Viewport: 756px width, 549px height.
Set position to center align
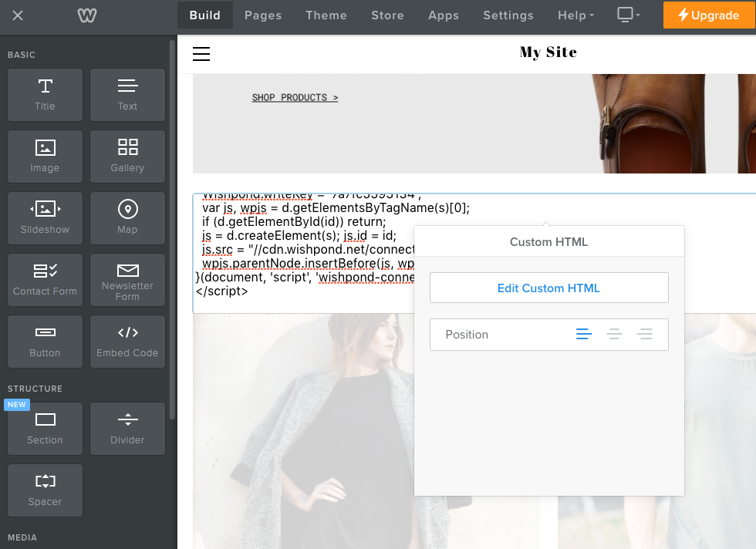pyautogui.click(x=614, y=334)
